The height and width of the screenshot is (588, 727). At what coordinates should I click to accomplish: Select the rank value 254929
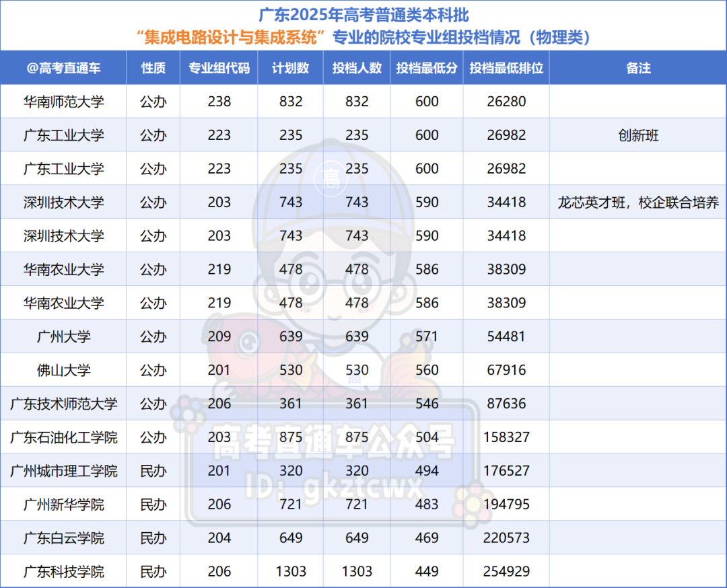pos(506,571)
